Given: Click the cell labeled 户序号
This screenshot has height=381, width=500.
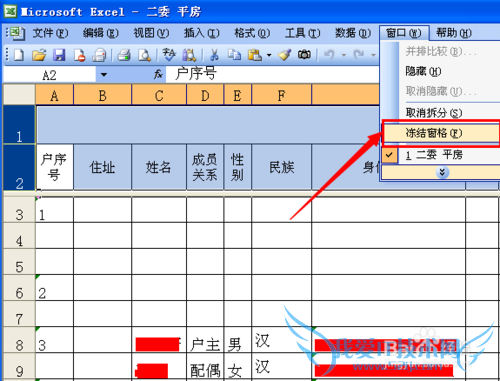Looking at the screenshot, I should (x=54, y=167).
